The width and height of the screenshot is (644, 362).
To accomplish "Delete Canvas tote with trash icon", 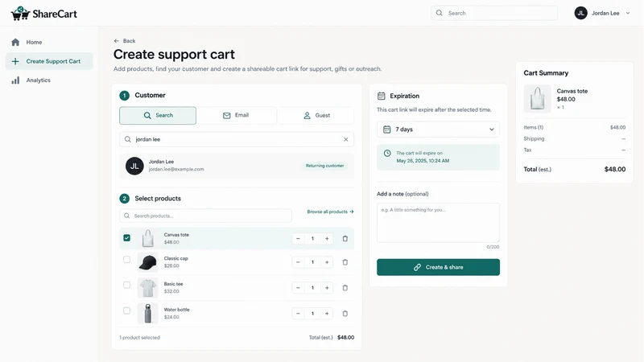I will 345,238.
